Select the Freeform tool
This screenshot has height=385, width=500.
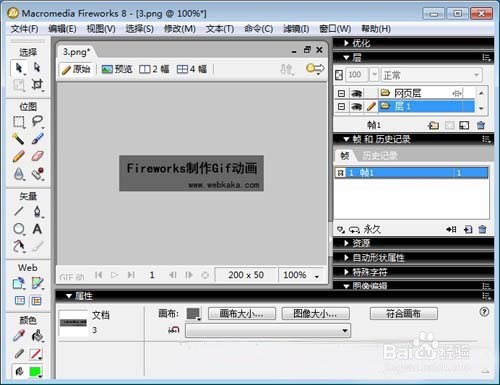click(x=19, y=246)
